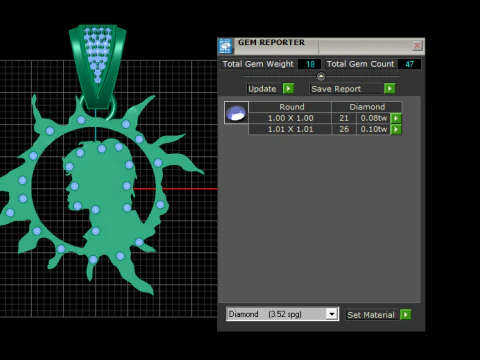
Task: Click the GEM REPORTER title bar
Action: pyautogui.click(x=320, y=46)
